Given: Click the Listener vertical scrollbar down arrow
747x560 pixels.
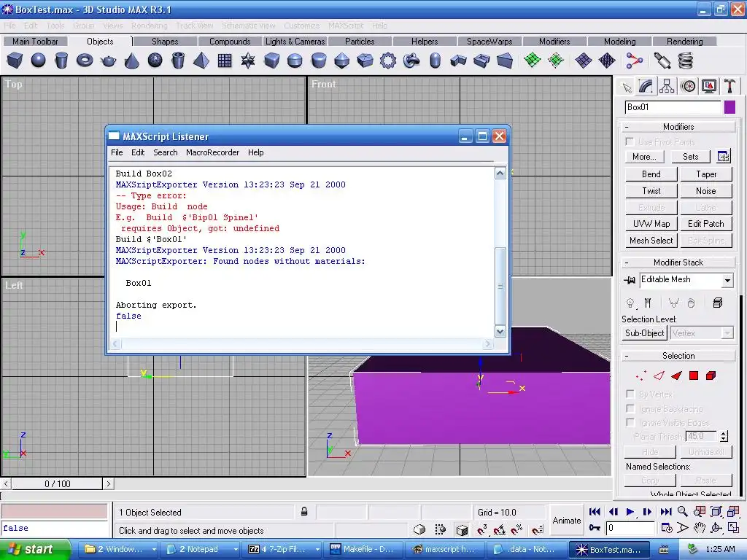Looking at the screenshot, I should click(500, 332).
